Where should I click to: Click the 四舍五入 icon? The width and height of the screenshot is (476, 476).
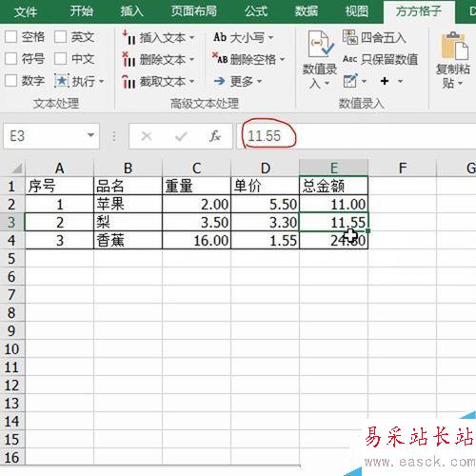(350, 37)
